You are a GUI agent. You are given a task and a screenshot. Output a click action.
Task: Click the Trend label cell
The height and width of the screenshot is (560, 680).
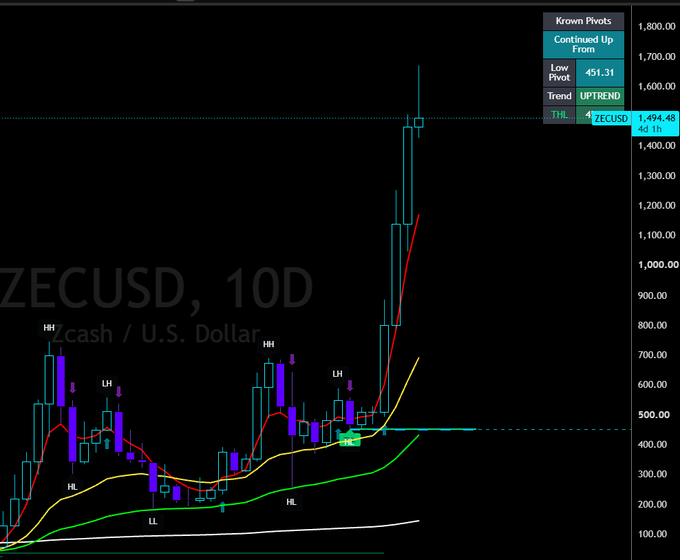pyautogui.click(x=559, y=96)
